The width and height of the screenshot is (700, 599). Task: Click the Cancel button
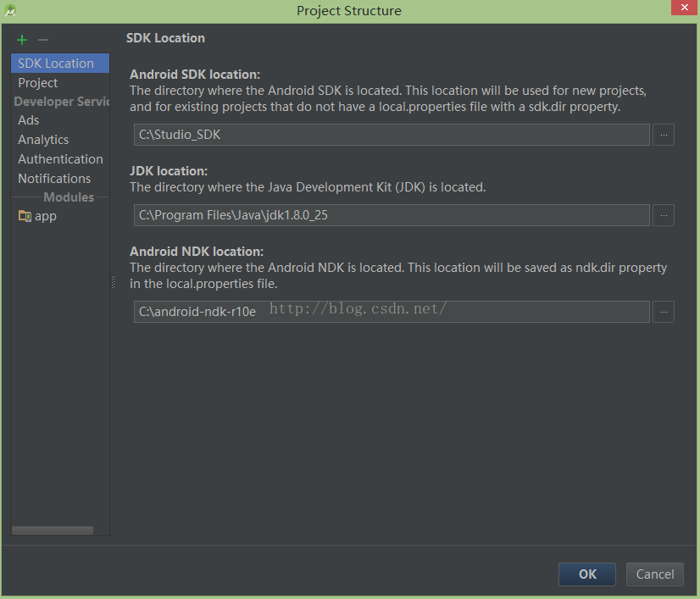point(655,574)
